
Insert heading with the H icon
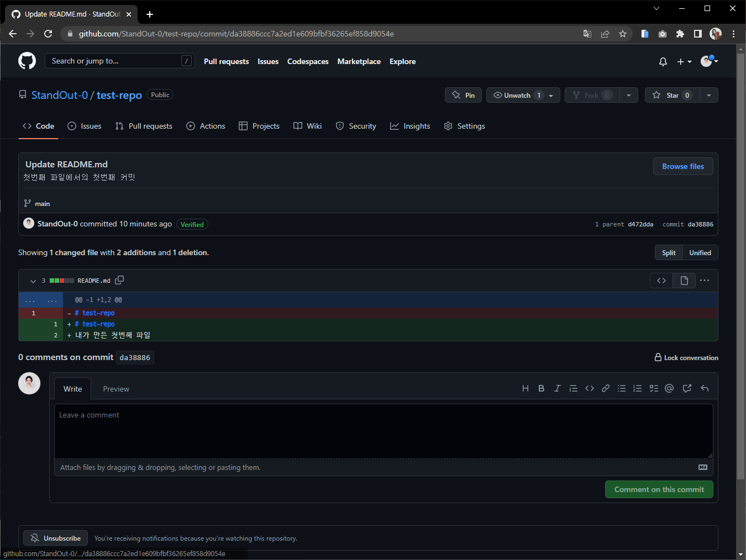coord(526,388)
